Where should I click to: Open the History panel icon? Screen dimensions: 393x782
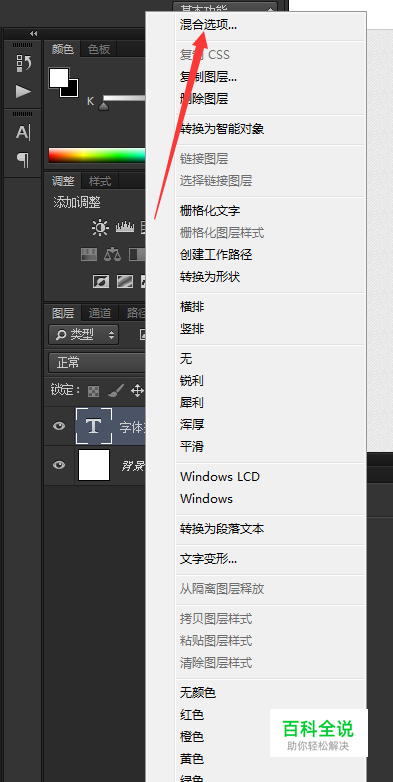[23, 63]
